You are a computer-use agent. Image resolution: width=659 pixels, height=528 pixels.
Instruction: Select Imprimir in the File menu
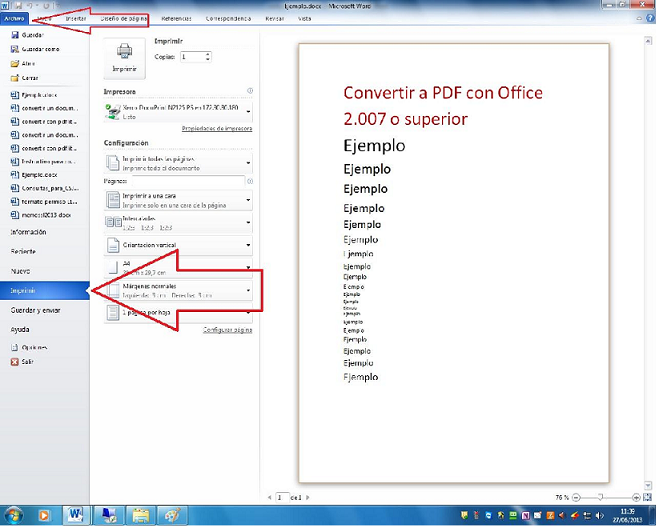point(45,291)
